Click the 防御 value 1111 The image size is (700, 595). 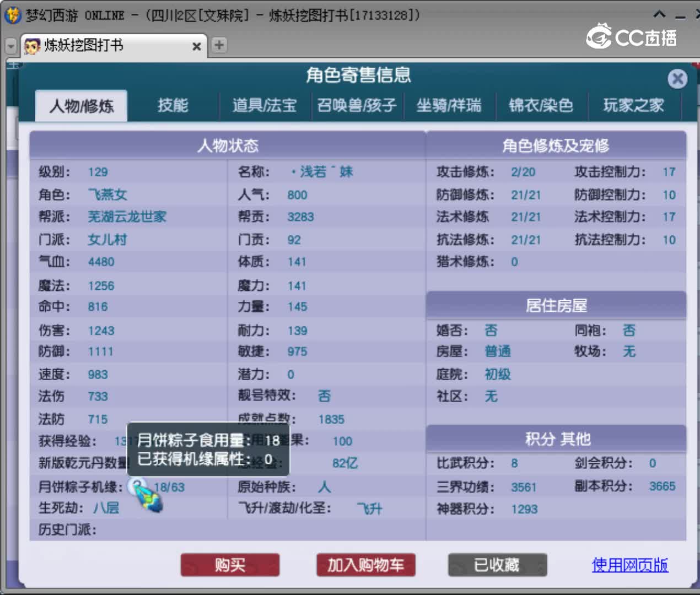tap(100, 351)
